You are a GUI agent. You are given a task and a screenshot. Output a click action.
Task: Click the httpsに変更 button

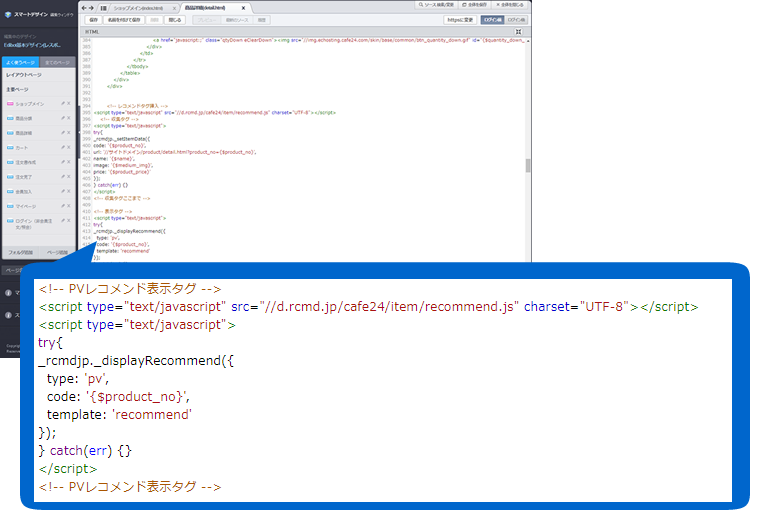pyautogui.click(x=460, y=20)
